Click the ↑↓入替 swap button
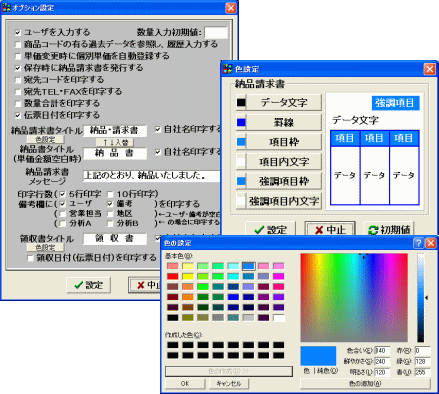439x394 pixels. coord(115,142)
